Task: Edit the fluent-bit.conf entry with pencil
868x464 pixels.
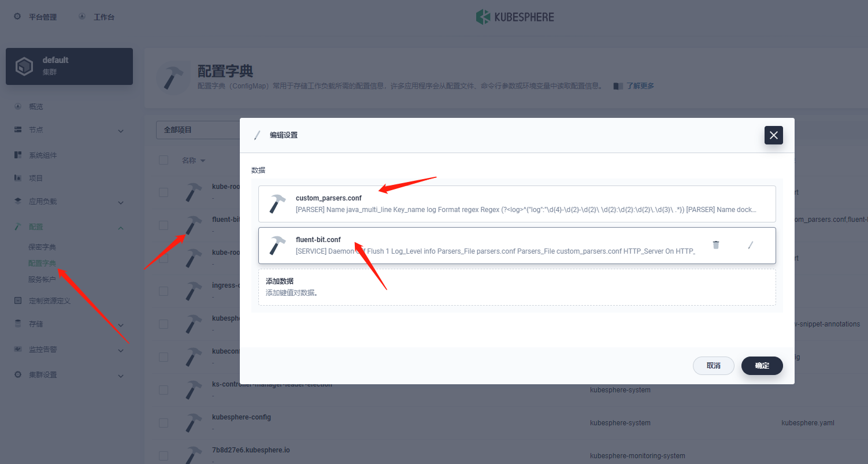Action: coord(751,245)
